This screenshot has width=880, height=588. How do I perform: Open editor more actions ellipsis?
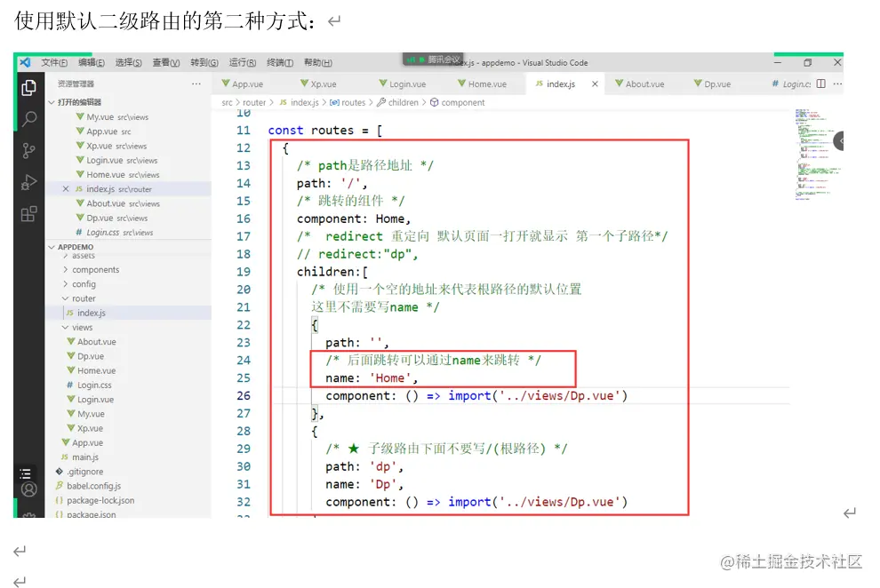point(837,83)
